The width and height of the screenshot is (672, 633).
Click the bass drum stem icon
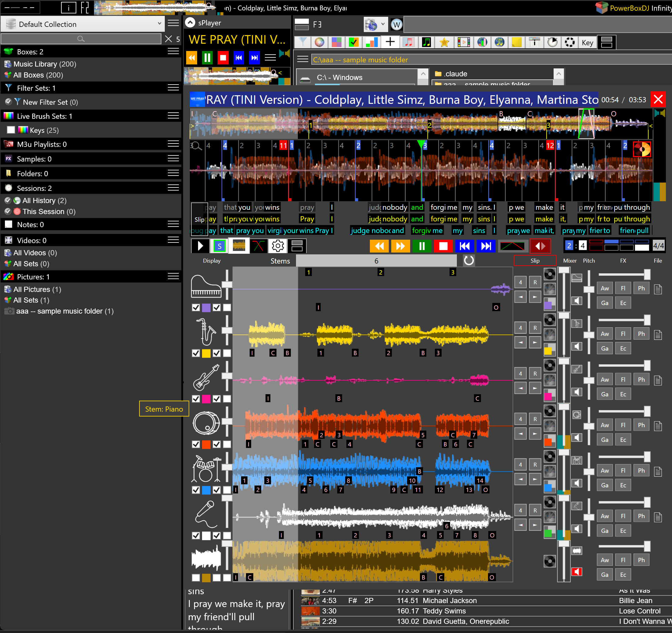[x=206, y=423]
